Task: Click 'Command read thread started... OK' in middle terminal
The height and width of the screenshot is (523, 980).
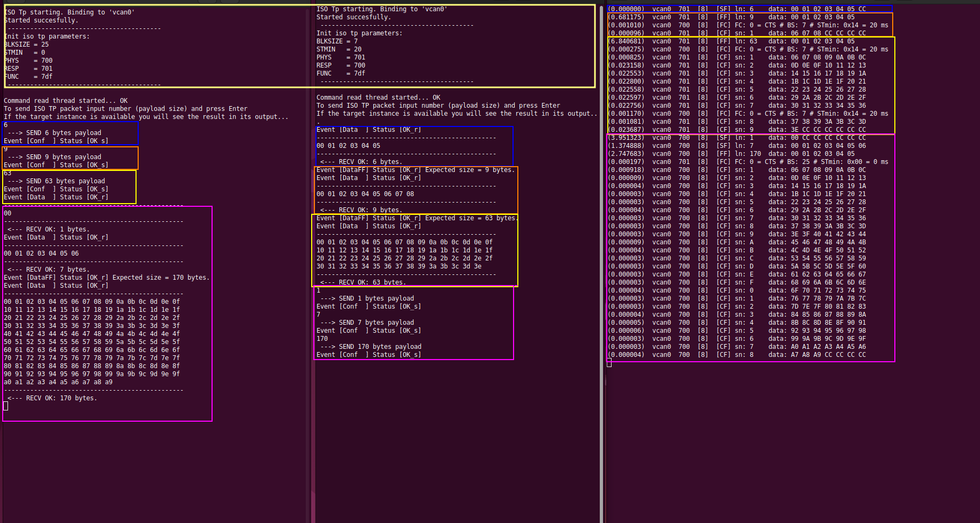Action: pyautogui.click(x=378, y=98)
